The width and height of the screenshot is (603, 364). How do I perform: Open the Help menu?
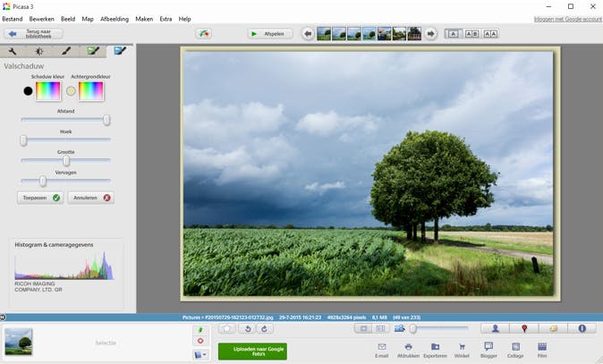point(184,19)
